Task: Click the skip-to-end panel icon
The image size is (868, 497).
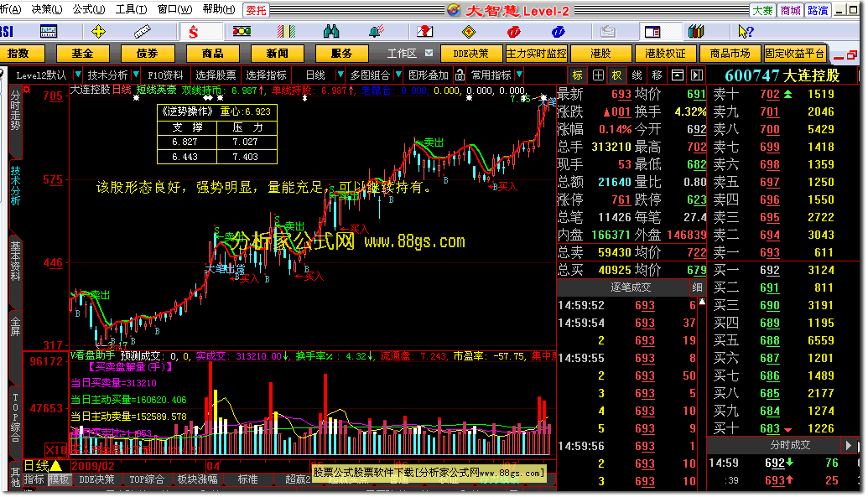Action: [697, 75]
